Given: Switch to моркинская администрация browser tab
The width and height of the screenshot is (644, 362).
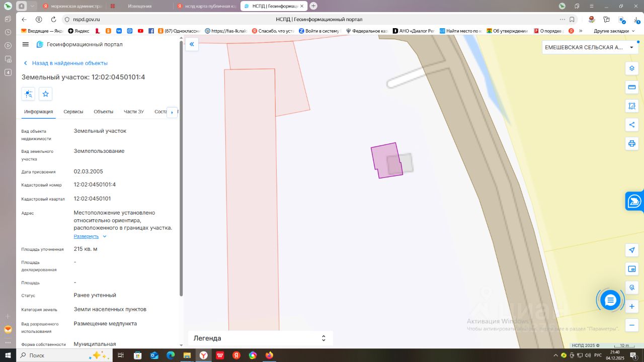Looking at the screenshot, I should click(72, 6).
